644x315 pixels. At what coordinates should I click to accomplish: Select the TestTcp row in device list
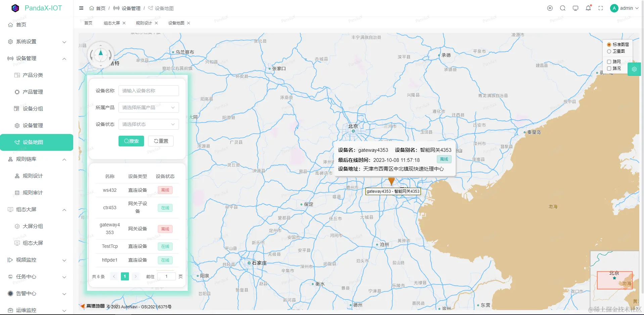coord(137,246)
